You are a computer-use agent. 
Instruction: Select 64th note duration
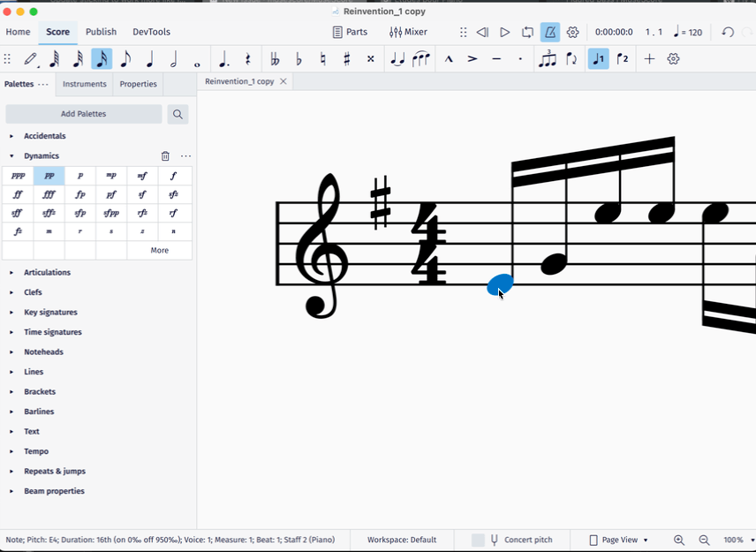tap(54, 59)
